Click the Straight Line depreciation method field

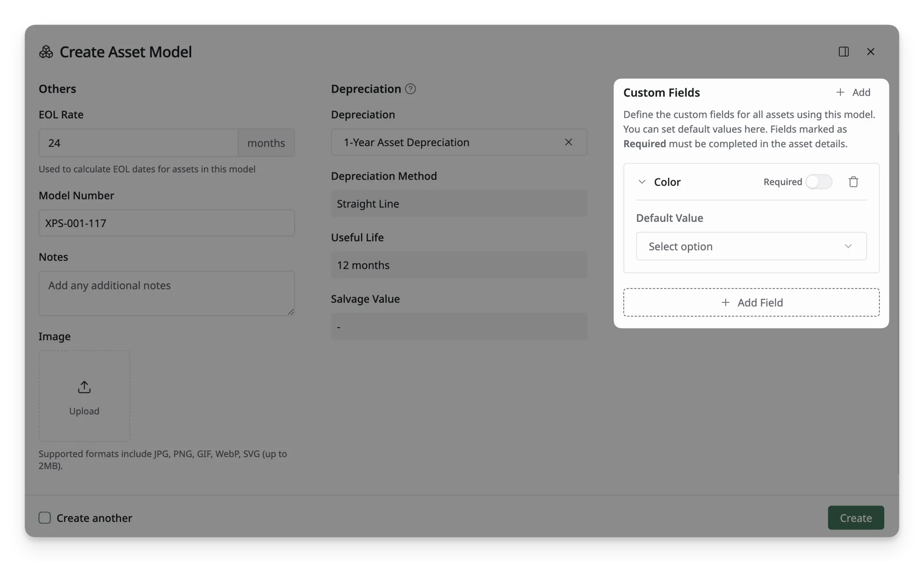[x=459, y=204]
